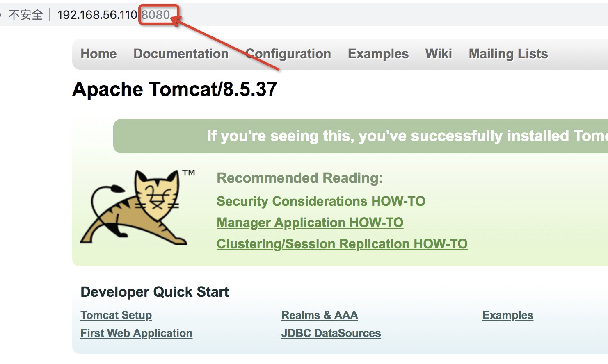The width and height of the screenshot is (608, 364).
Task: Open the Home navigation link
Action: pos(98,54)
